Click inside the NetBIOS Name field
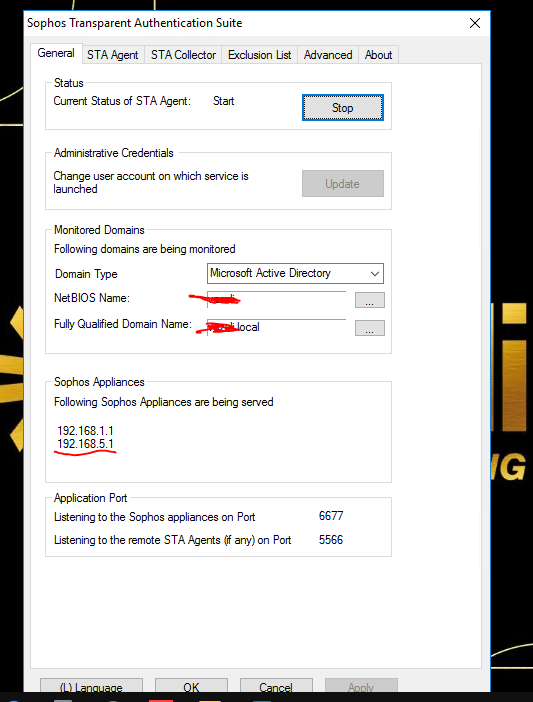This screenshot has width=533, height=702. [277, 300]
